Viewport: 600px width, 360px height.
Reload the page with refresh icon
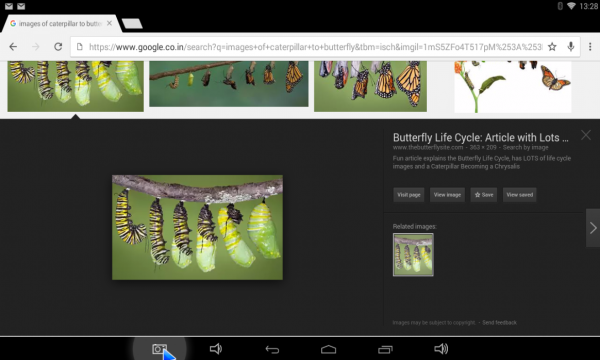pos(58,47)
